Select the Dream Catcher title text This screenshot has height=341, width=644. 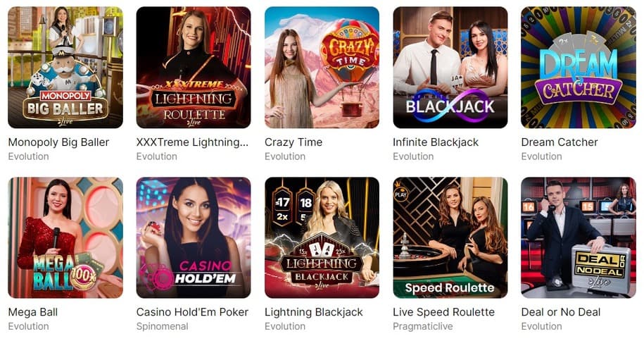click(x=560, y=142)
